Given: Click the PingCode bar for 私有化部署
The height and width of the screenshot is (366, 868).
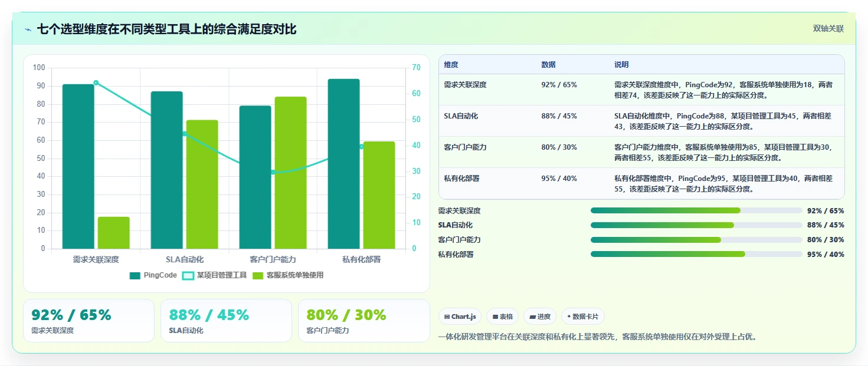Looking at the screenshot, I should (343, 164).
